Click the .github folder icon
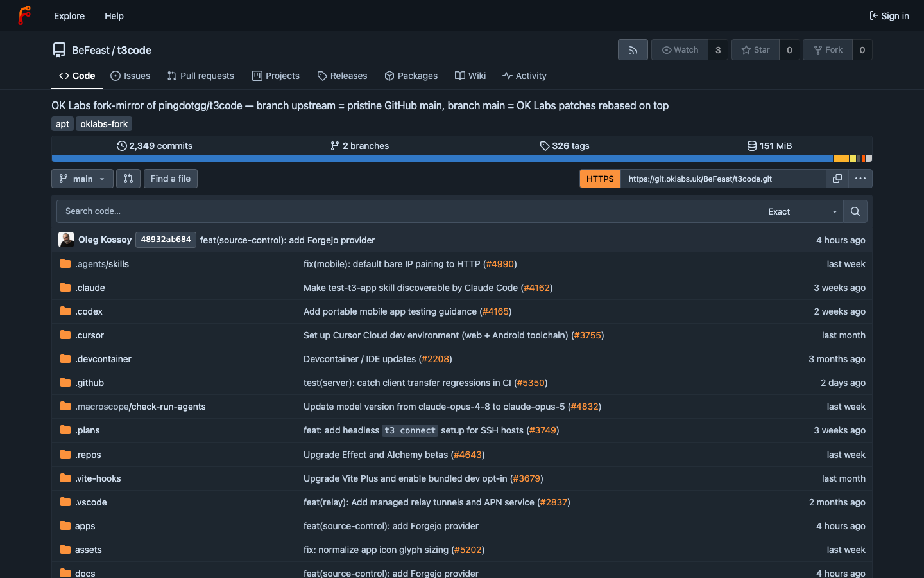 tap(65, 383)
